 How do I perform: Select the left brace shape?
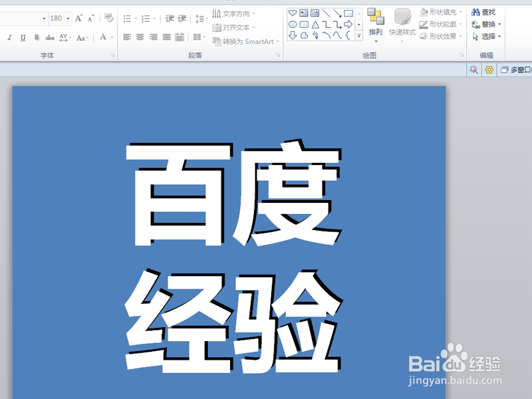tap(348, 35)
